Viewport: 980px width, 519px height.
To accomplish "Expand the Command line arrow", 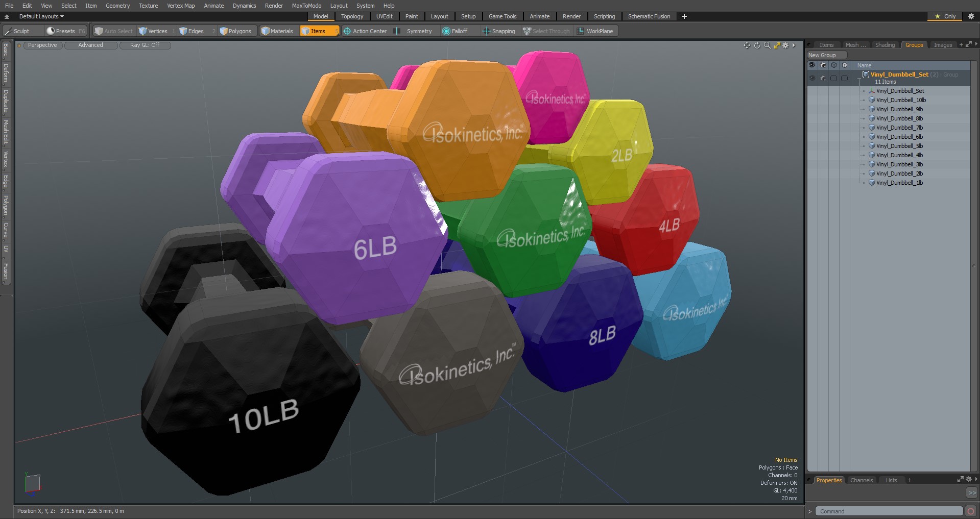I will pyautogui.click(x=810, y=511).
